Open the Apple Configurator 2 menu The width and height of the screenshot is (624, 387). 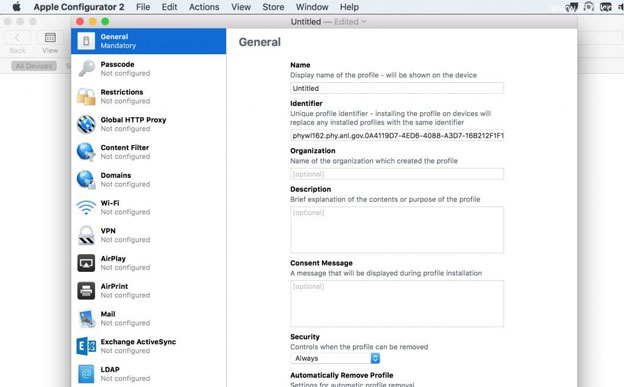79,7
